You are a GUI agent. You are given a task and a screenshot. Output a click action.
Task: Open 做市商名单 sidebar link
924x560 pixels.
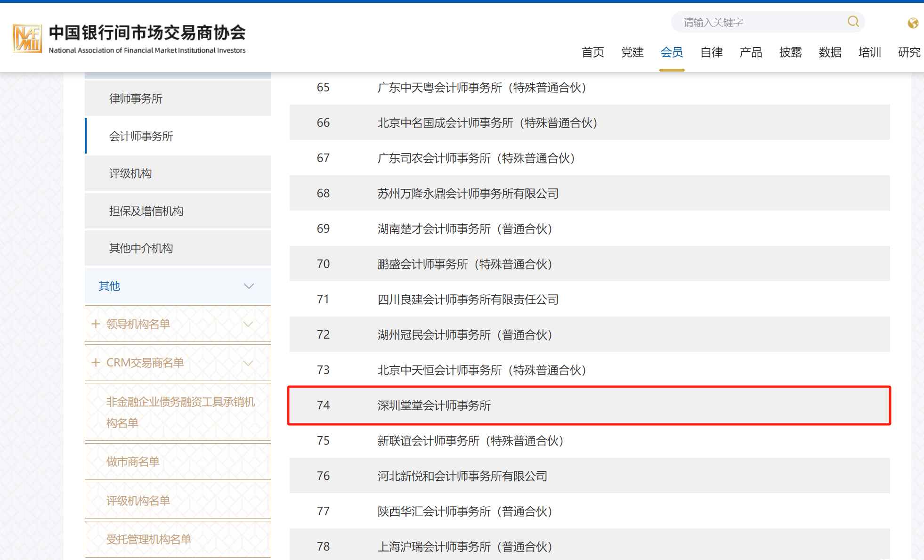click(x=133, y=462)
